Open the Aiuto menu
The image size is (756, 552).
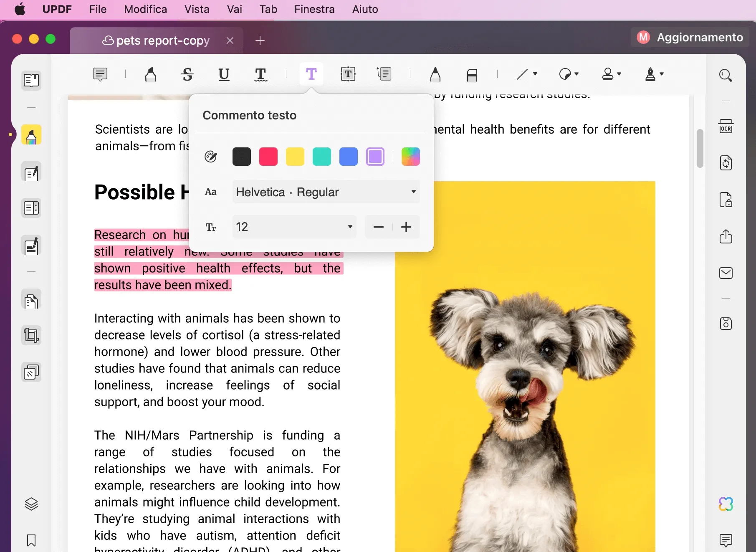(365, 9)
